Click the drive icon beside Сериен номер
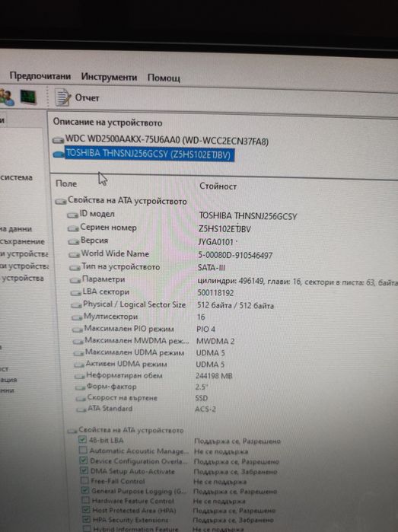 (x=73, y=228)
